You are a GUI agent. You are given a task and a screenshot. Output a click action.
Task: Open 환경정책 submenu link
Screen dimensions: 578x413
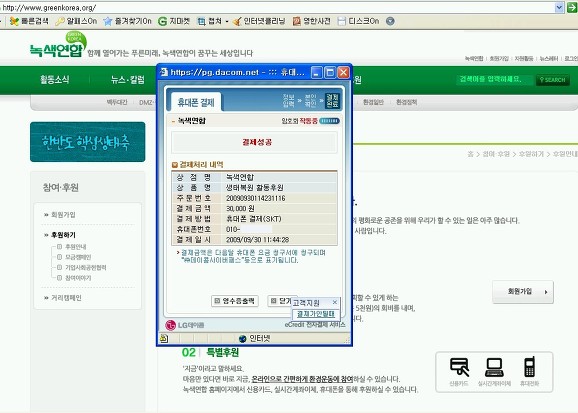click(x=407, y=102)
